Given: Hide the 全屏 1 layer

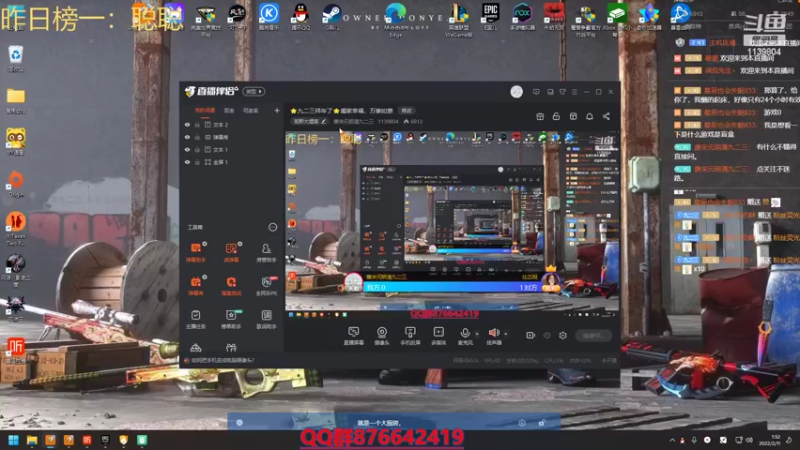Looking at the screenshot, I should pyautogui.click(x=187, y=162).
